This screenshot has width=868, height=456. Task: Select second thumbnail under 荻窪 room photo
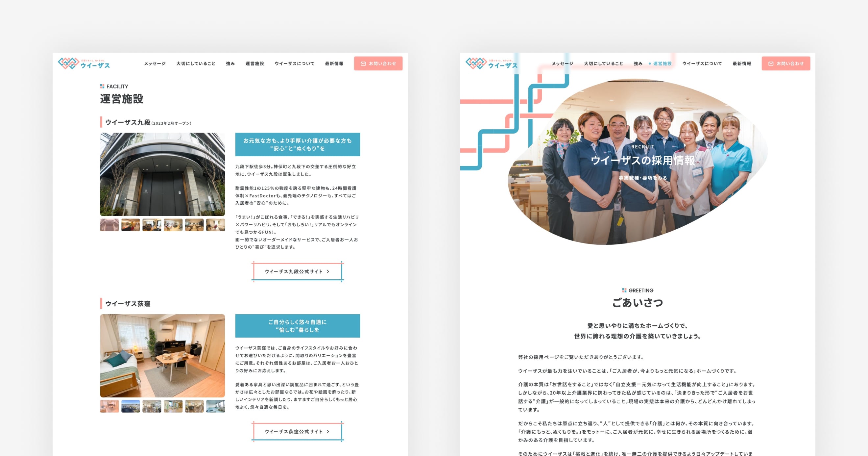[131, 406]
